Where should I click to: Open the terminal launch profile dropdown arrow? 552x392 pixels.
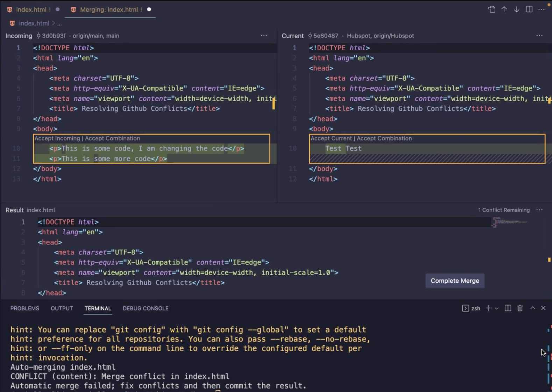[496, 308]
